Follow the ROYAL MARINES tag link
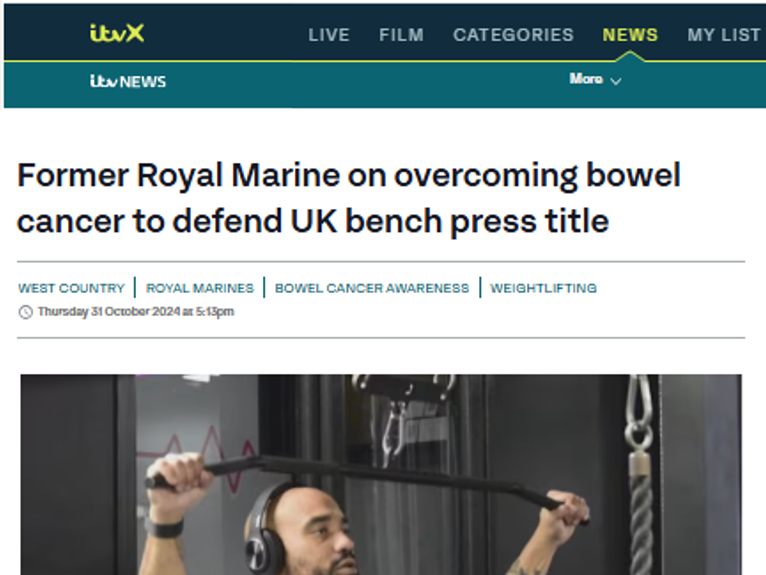 click(x=200, y=288)
